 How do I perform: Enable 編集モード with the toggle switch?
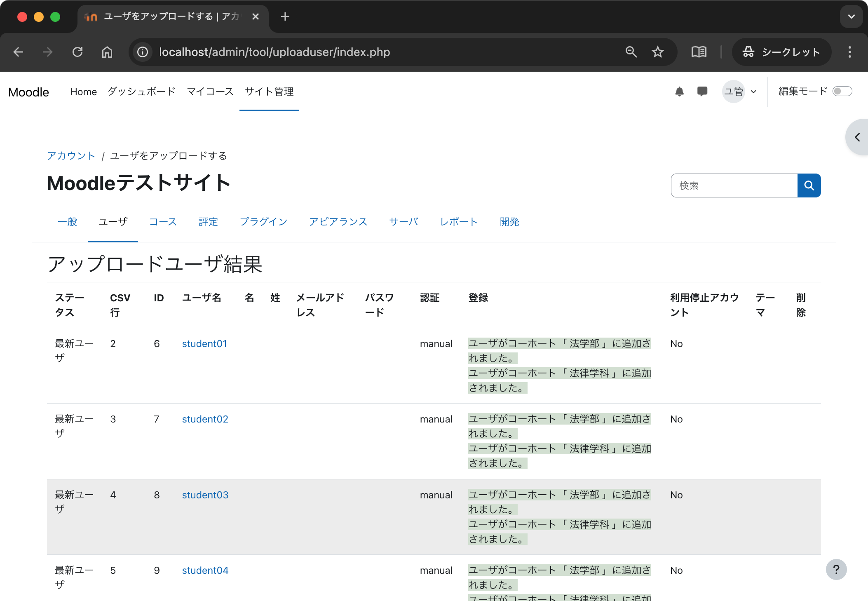(x=843, y=91)
